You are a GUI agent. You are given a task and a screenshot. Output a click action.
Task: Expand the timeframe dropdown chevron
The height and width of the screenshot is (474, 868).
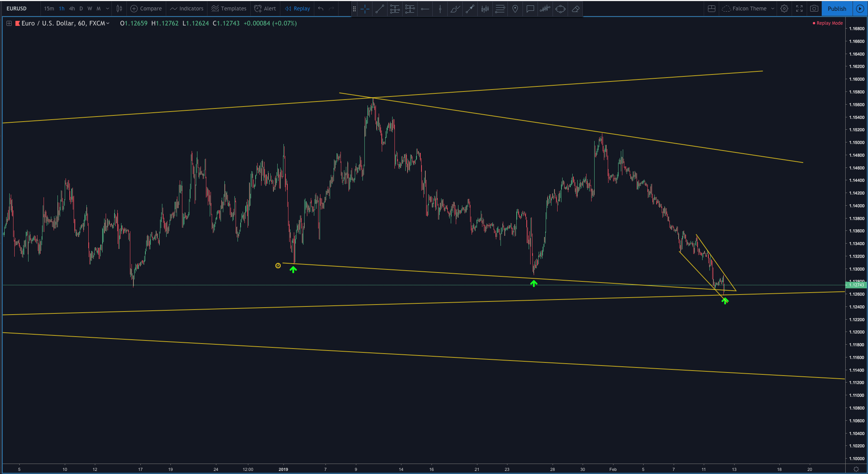108,8
